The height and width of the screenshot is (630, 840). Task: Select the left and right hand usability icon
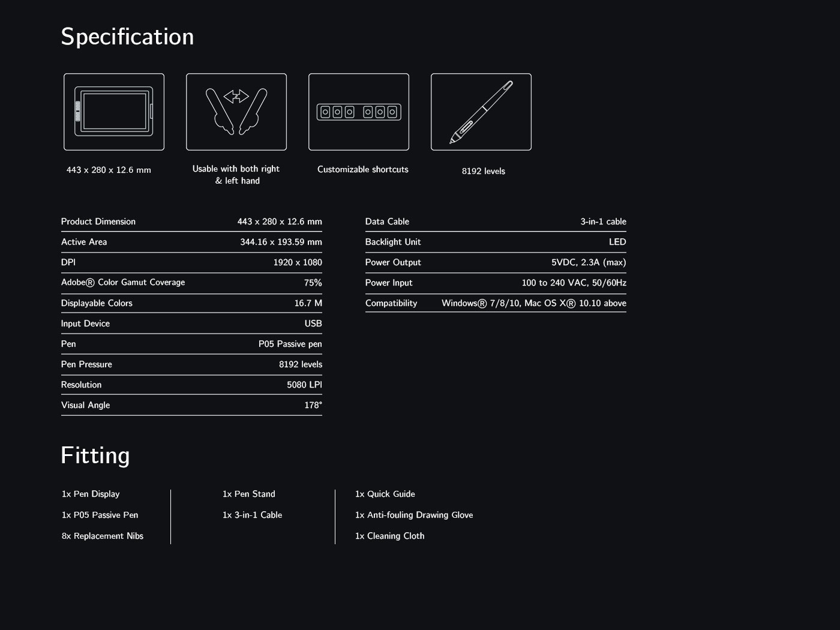pos(236,112)
